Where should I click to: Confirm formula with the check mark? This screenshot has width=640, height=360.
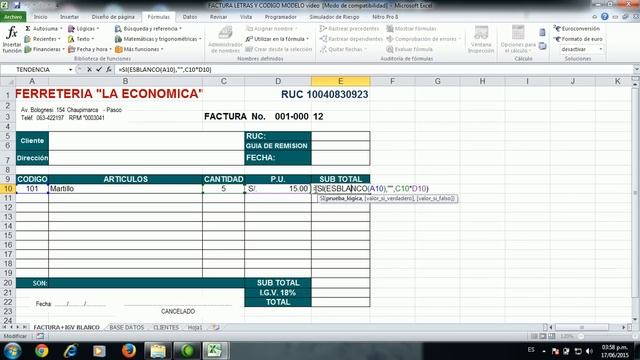(x=99, y=69)
